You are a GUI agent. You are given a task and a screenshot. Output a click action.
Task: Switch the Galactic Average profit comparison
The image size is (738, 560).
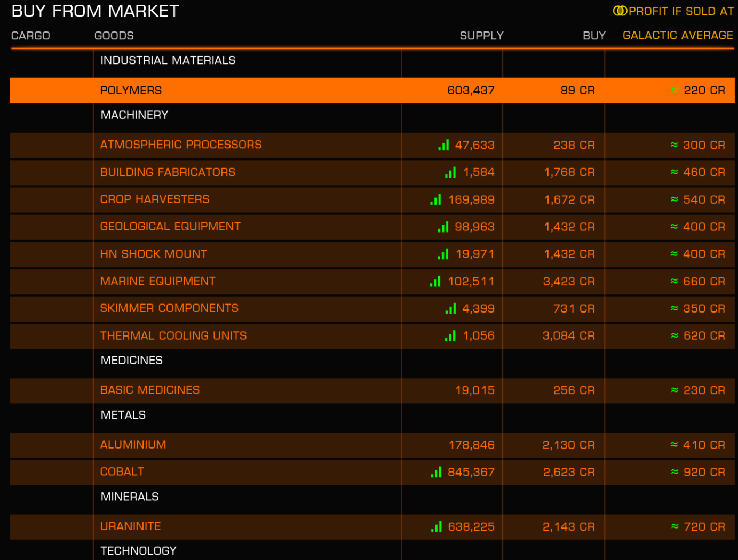click(x=678, y=35)
